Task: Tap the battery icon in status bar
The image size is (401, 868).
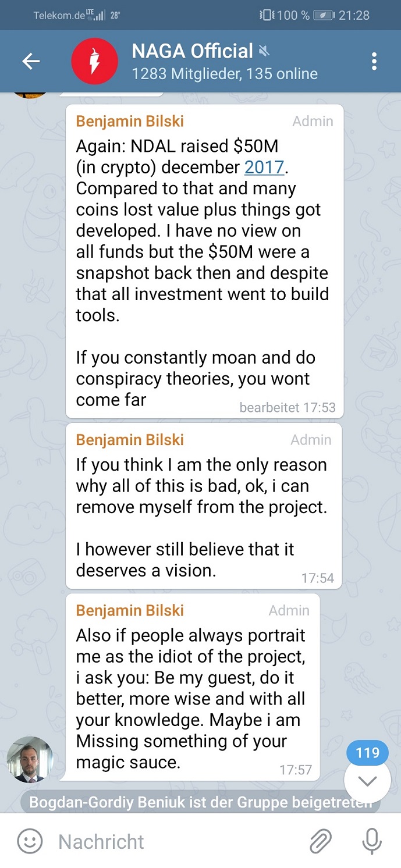Action: pos(324,15)
